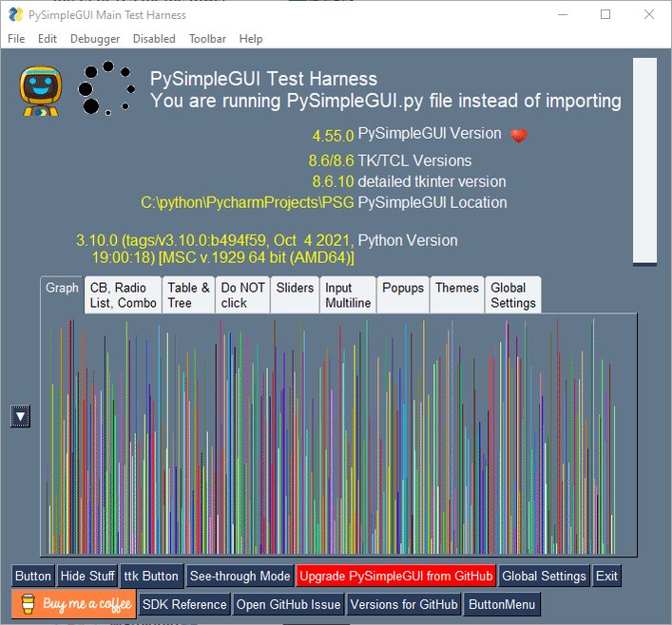Image resolution: width=672 pixels, height=625 pixels.
Task: Open the Disabled menu
Action: (154, 39)
